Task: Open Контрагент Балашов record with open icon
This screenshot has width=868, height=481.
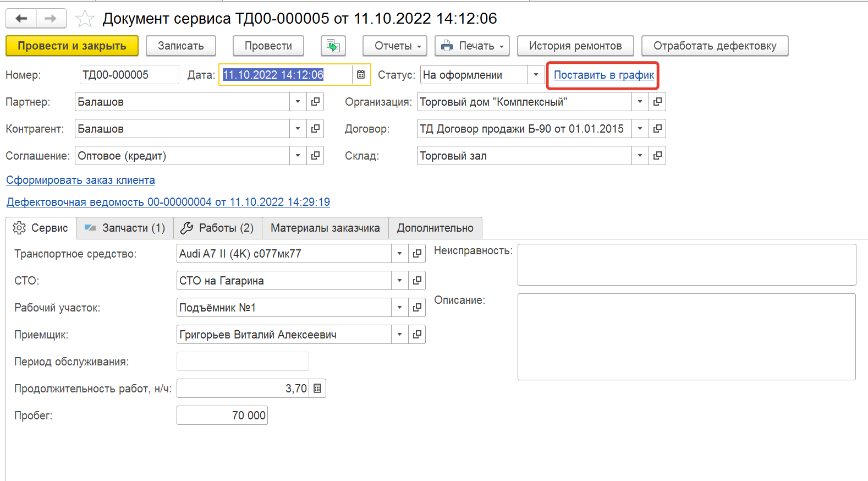Action: [x=315, y=129]
